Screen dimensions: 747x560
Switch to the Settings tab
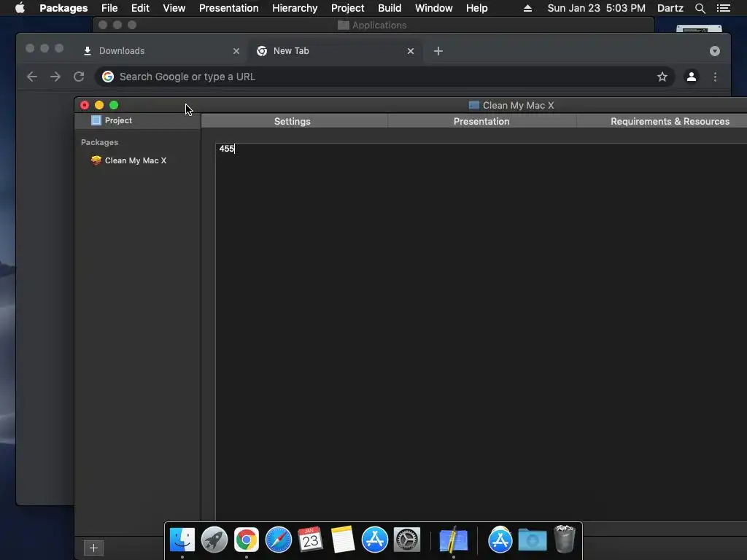coord(293,122)
